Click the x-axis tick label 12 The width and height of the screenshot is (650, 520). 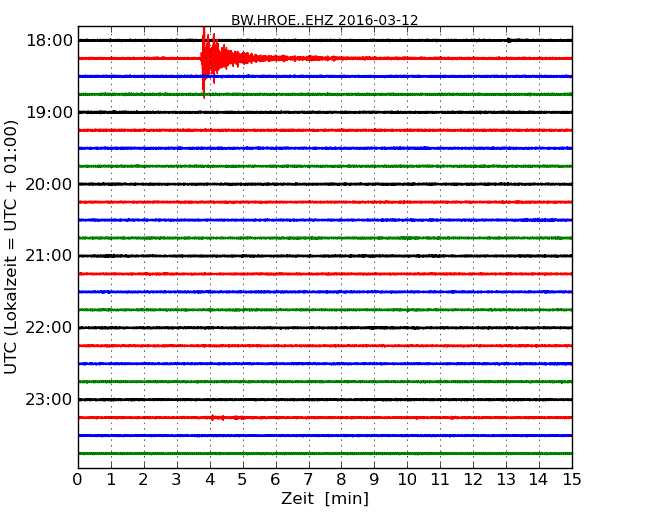click(473, 480)
